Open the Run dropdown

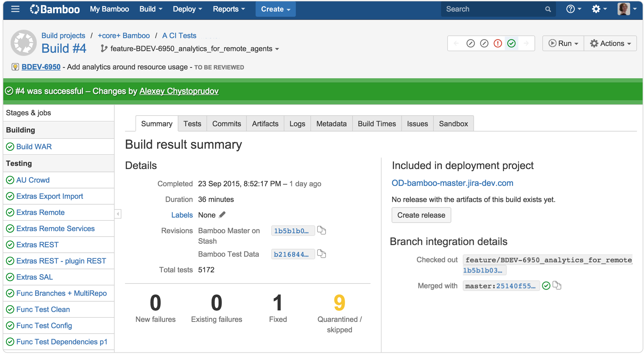563,43
